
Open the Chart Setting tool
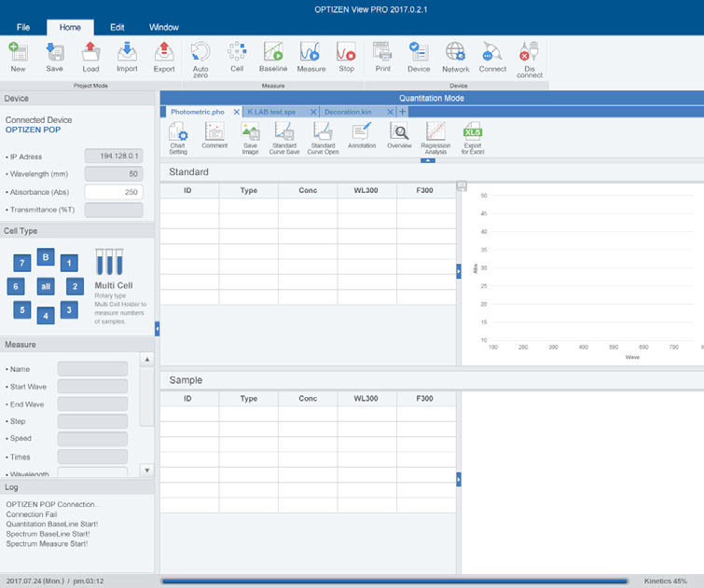pyautogui.click(x=178, y=138)
